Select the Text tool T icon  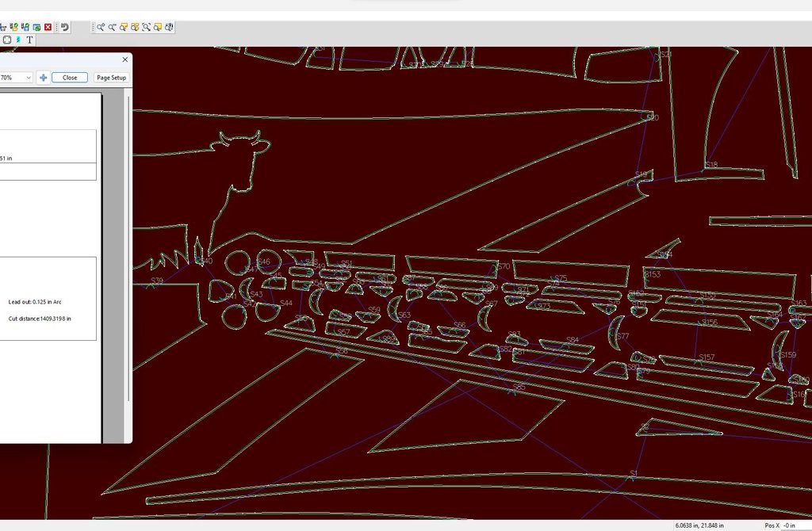30,40
